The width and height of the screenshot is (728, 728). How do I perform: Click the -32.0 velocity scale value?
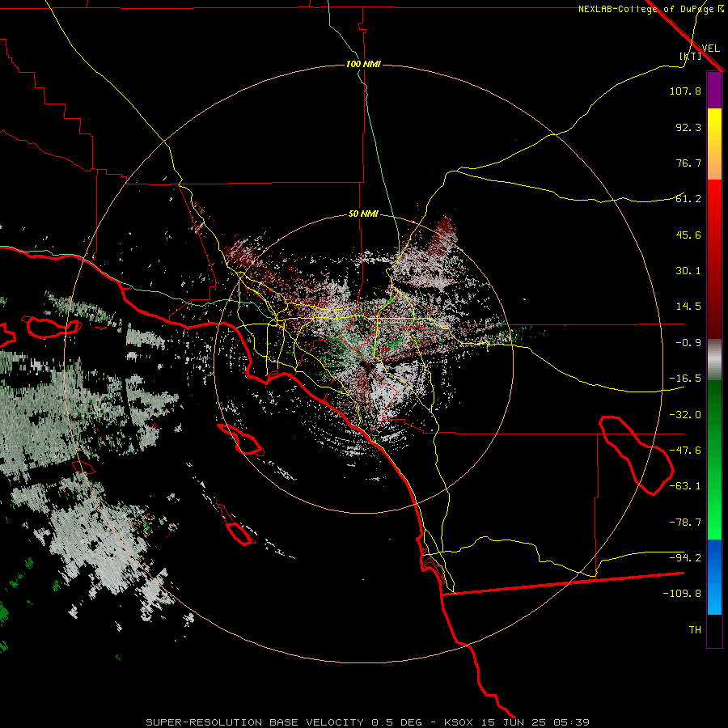685,415
